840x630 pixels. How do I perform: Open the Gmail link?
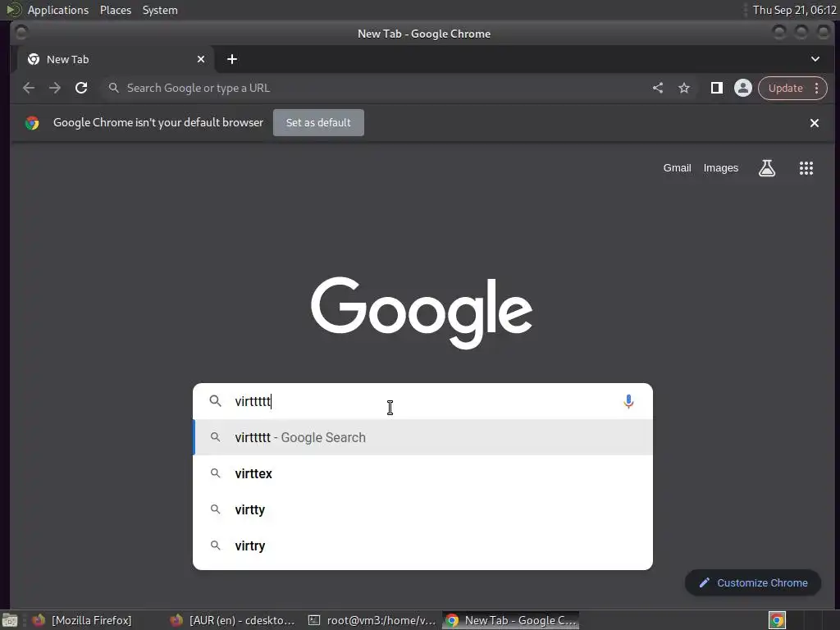pos(677,168)
